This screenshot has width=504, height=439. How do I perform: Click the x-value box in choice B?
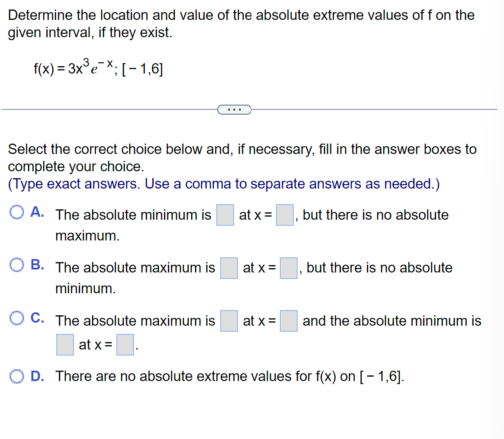click(288, 267)
